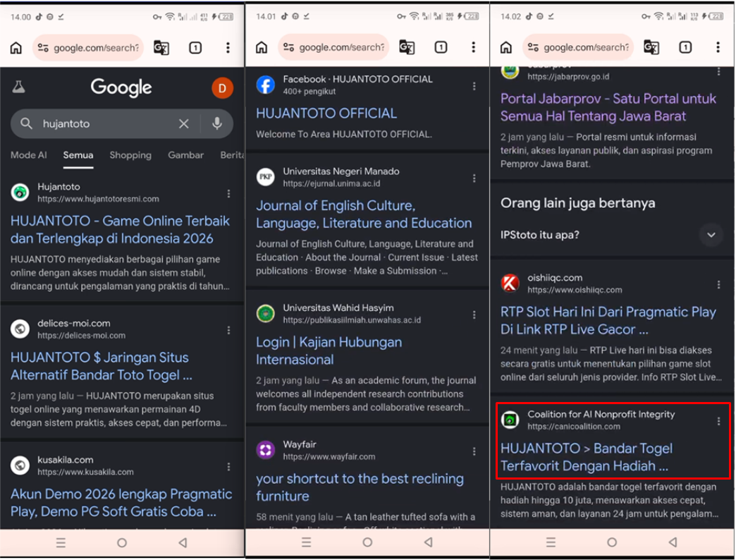Open the orange D profile avatar
The image size is (736, 560).
(x=222, y=87)
